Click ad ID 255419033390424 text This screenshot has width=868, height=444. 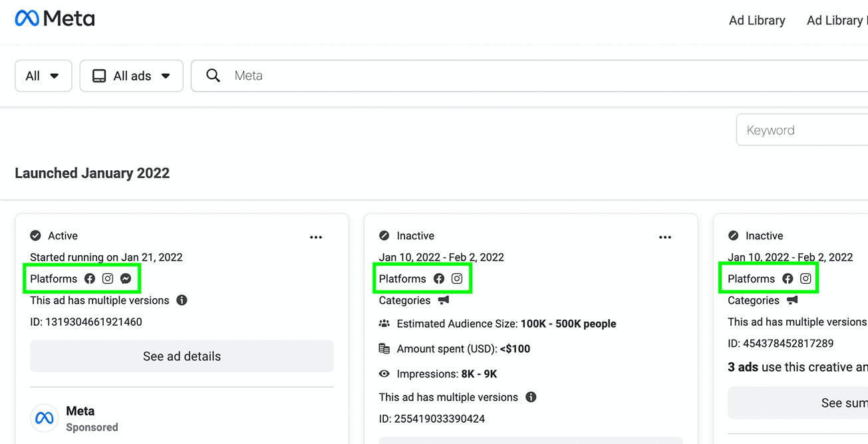click(432, 419)
